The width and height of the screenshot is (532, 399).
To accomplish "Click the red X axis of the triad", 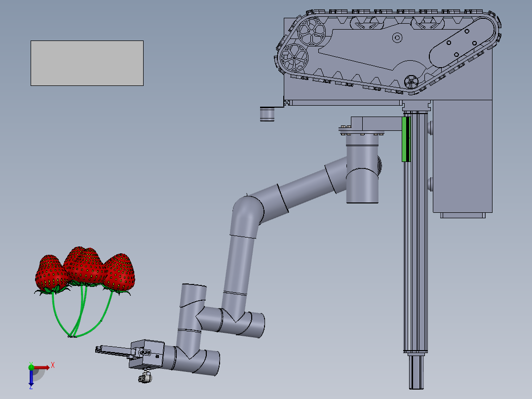I will click(x=41, y=367).
